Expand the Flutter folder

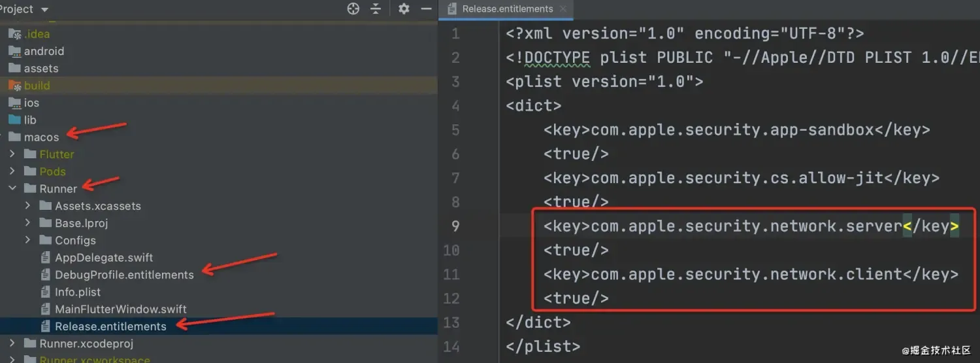pyautogui.click(x=12, y=154)
